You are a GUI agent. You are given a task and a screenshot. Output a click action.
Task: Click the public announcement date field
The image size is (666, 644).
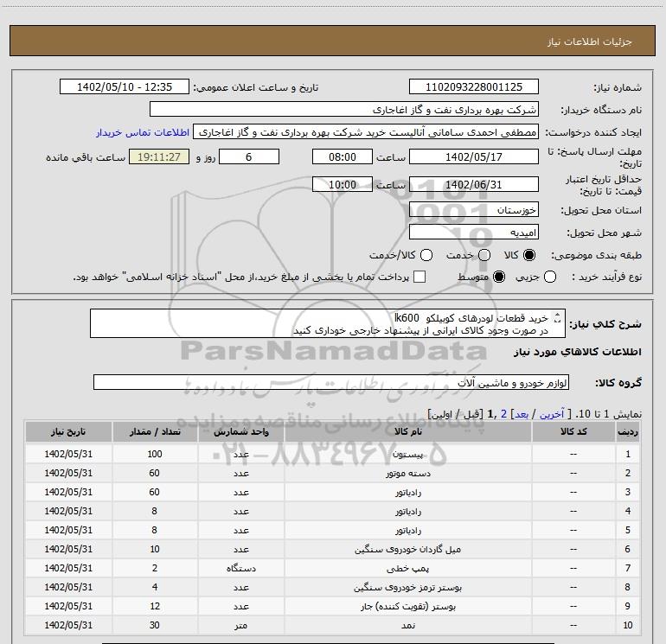pos(125,87)
